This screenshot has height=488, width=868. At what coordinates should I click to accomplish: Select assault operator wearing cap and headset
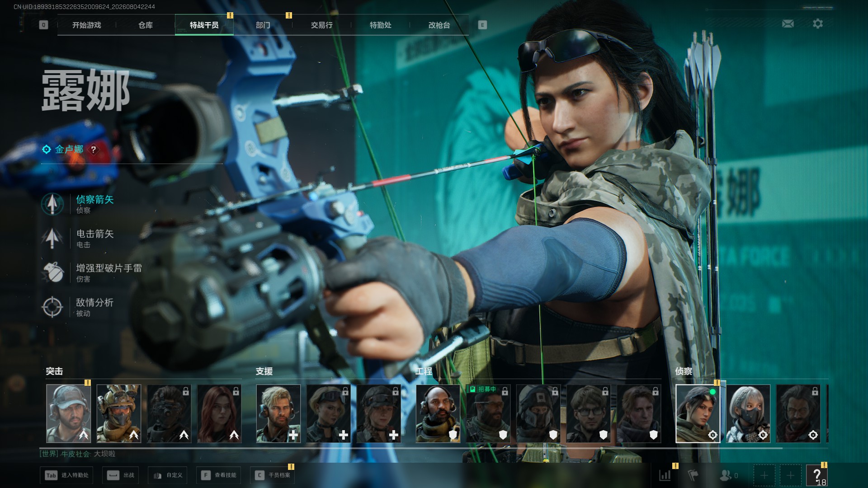tap(69, 413)
